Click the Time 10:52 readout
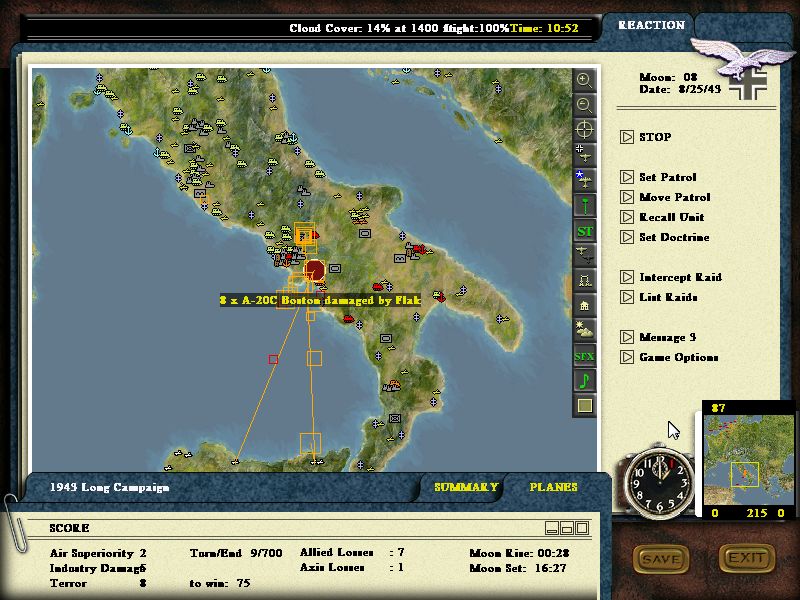800x600 pixels. (x=544, y=28)
